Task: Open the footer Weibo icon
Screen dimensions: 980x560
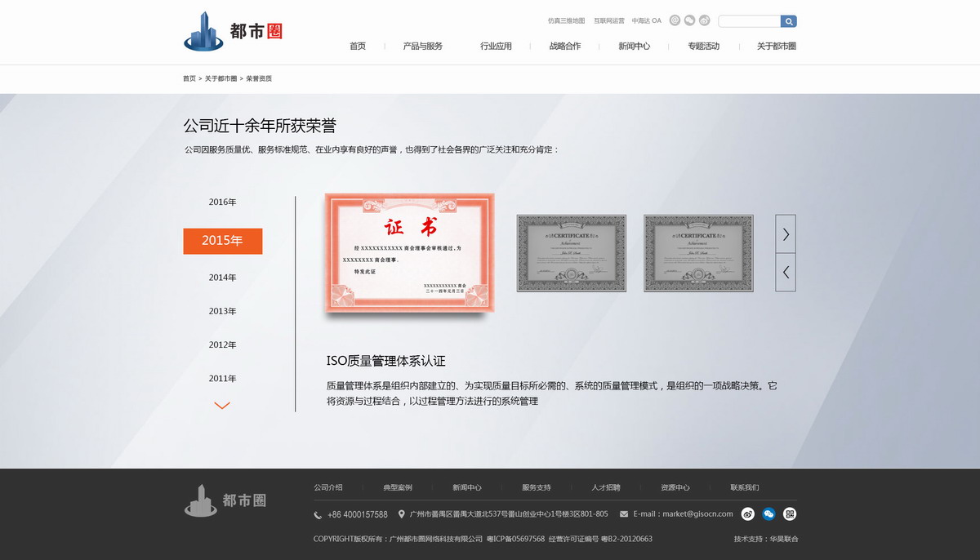Action: click(x=747, y=513)
